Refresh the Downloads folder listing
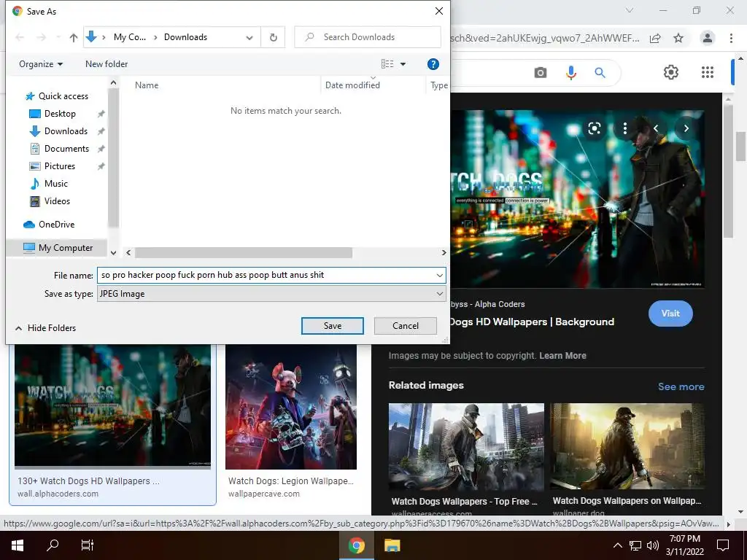747x560 pixels. (273, 37)
